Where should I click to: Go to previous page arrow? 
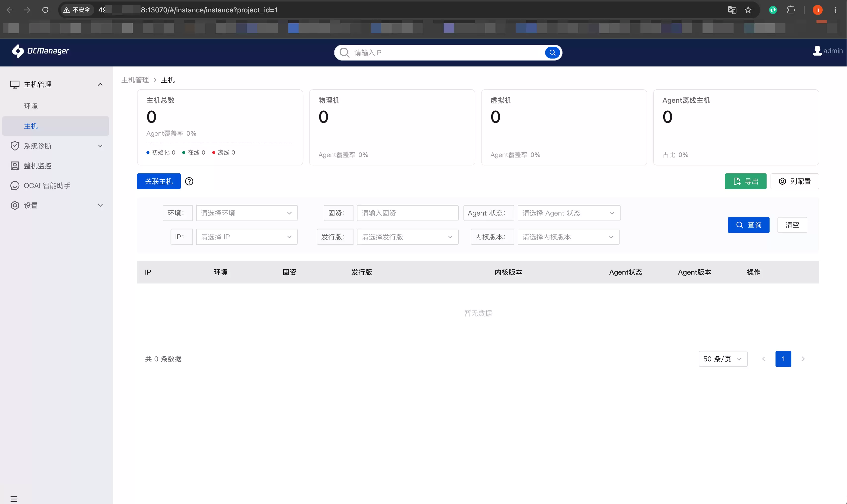tap(763, 359)
